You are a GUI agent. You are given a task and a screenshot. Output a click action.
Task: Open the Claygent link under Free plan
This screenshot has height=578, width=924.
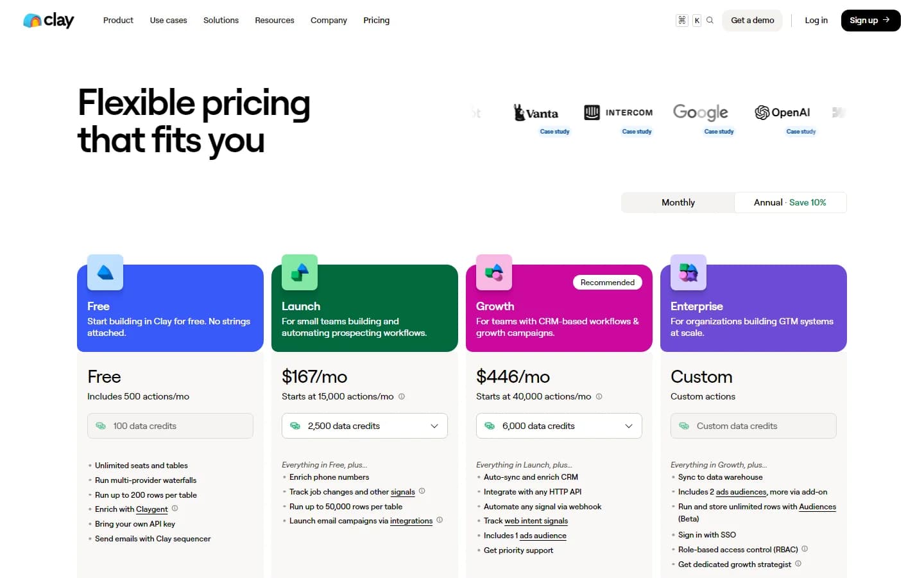click(151, 509)
